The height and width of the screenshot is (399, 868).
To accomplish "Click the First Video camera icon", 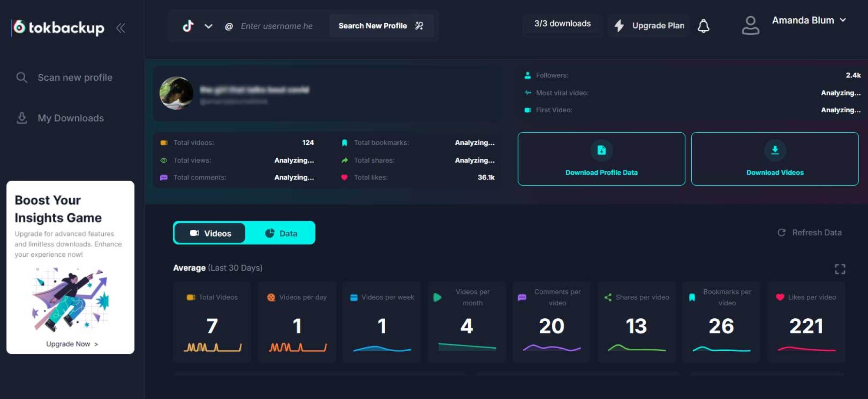I will (x=528, y=110).
